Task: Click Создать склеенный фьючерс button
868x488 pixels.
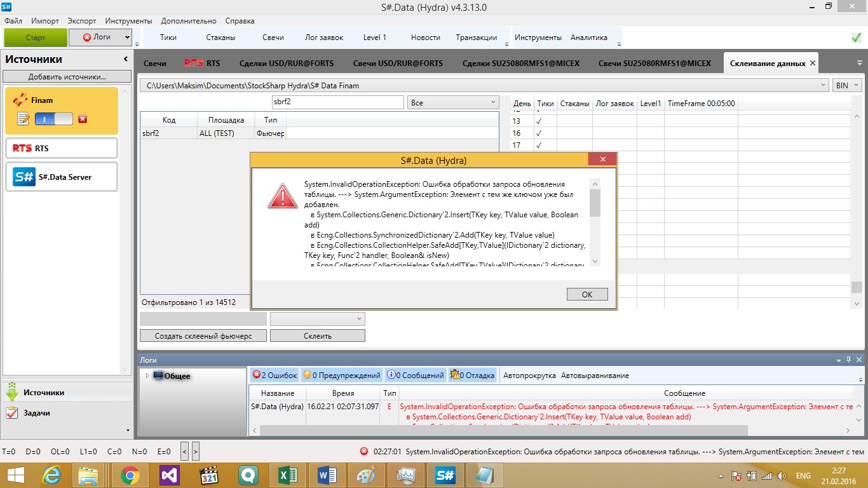Action: [203, 335]
